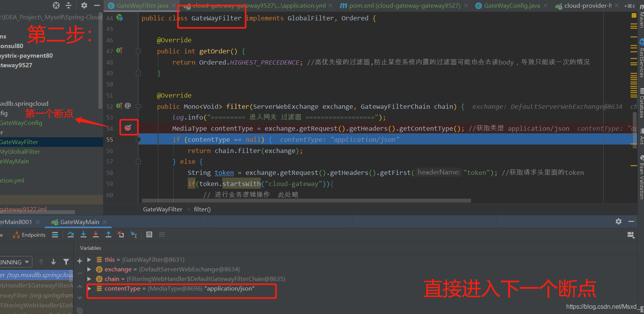Open the Evaluate Expression calculator icon
This screenshot has height=314, width=644.
click(x=149, y=234)
